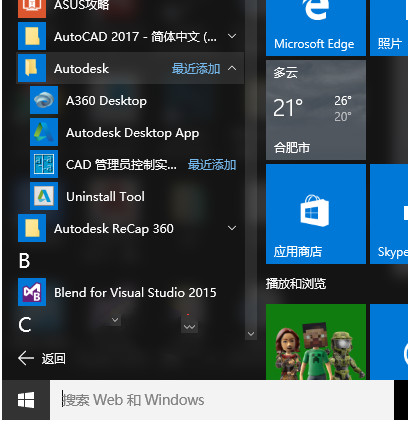
Task: Click the 返回 back label
Action: coord(53,359)
